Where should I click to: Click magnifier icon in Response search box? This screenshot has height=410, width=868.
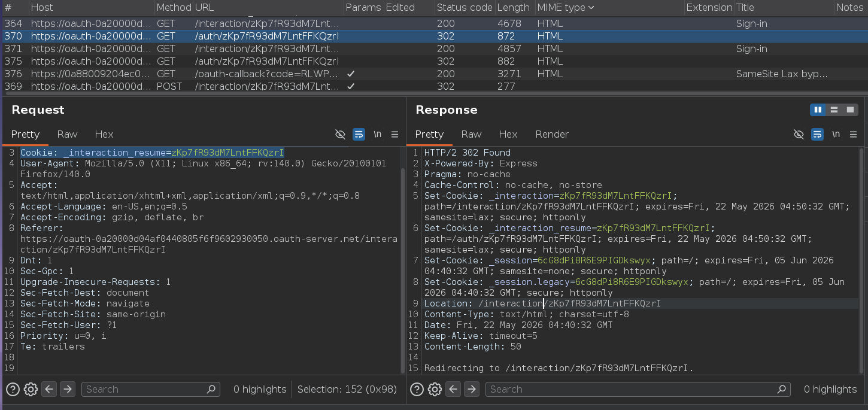click(781, 389)
